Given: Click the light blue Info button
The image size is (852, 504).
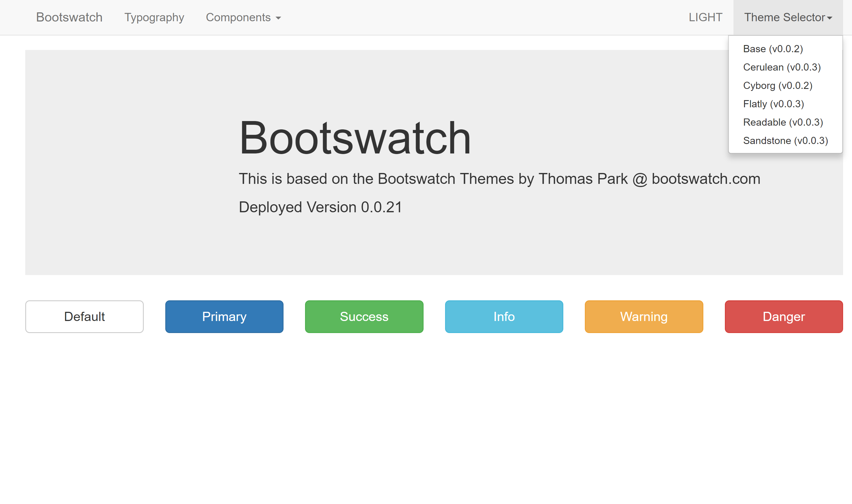Looking at the screenshot, I should click(504, 316).
